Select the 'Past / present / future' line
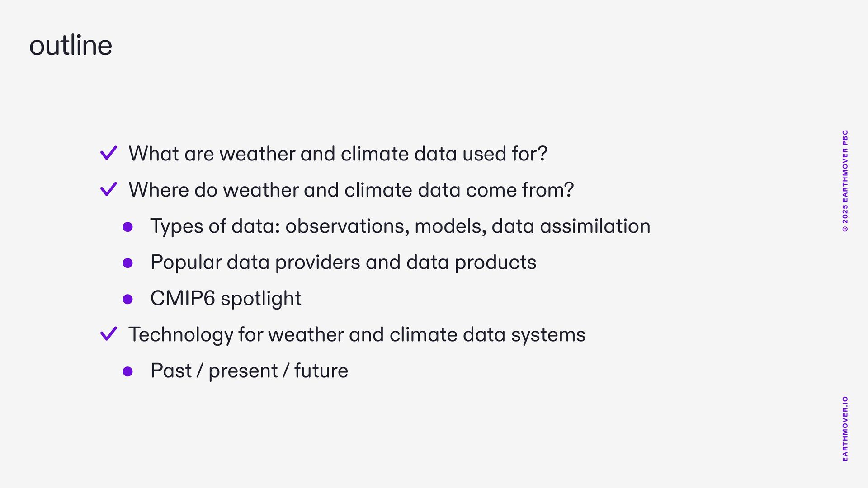The height and width of the screenshot is (488, 868). point(249,371)
